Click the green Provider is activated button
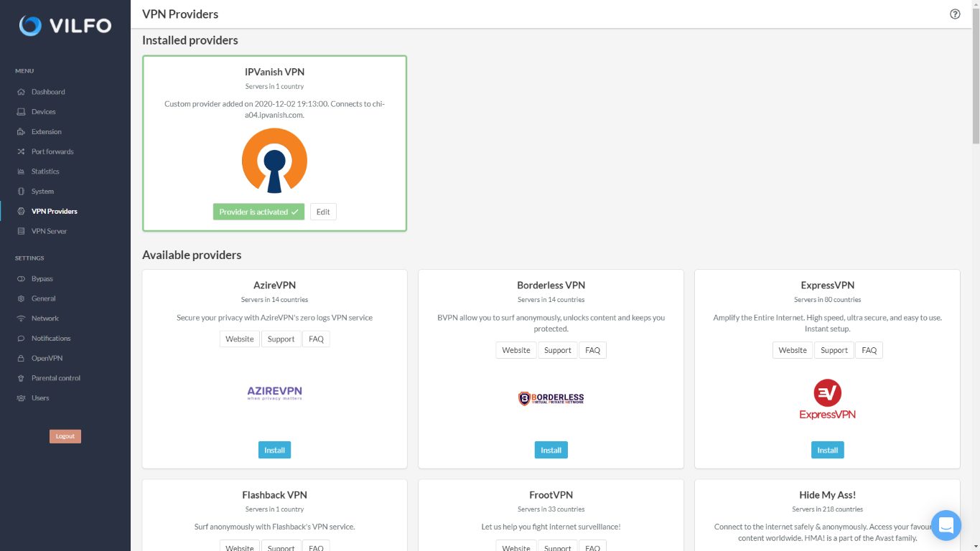 pyautogui.click(x=258, y=212)
